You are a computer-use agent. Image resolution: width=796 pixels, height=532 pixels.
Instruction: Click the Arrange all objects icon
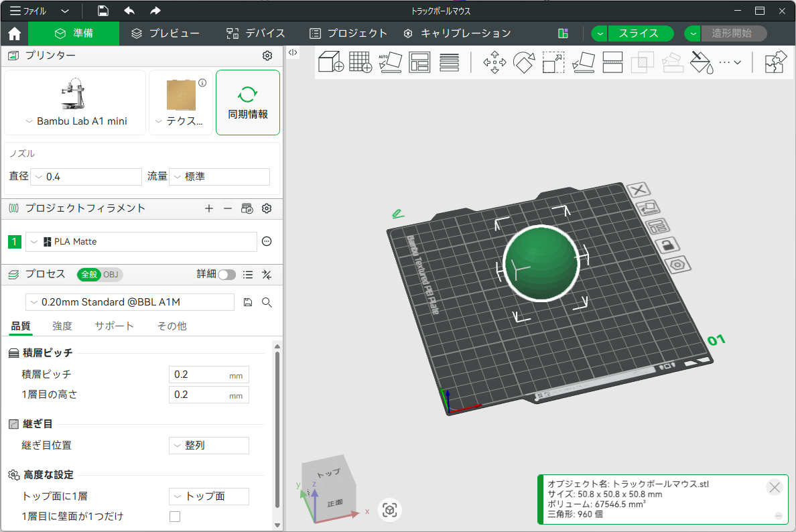pos(419,62)
